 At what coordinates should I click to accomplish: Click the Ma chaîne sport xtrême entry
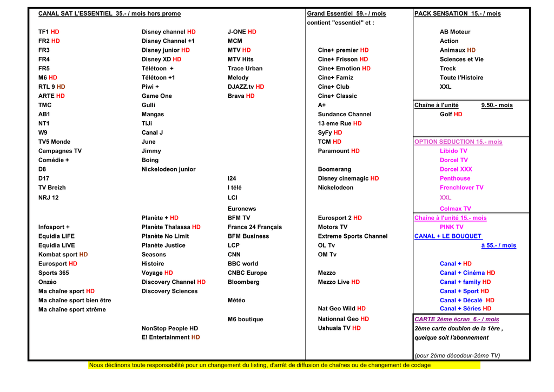point(72,310)
